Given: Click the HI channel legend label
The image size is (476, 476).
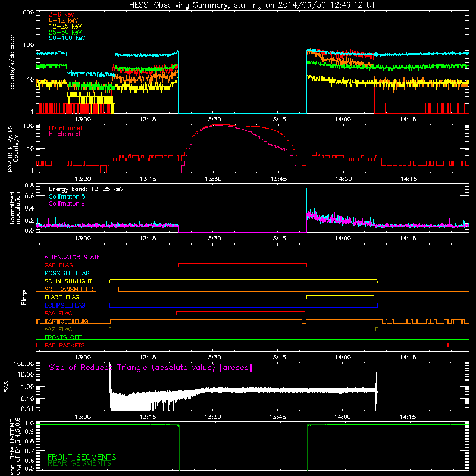Looking at the screenshot, I should tap(64, 134).
